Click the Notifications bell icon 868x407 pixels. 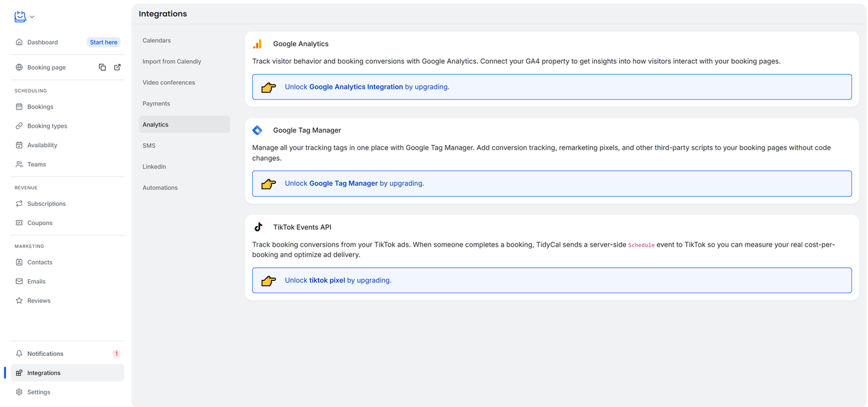[x=19, y=353]
